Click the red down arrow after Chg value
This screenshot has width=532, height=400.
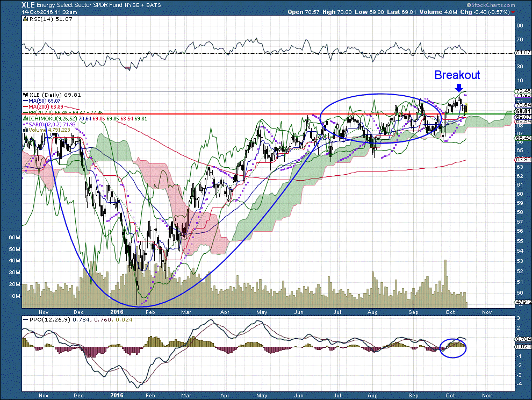point(513,12)
